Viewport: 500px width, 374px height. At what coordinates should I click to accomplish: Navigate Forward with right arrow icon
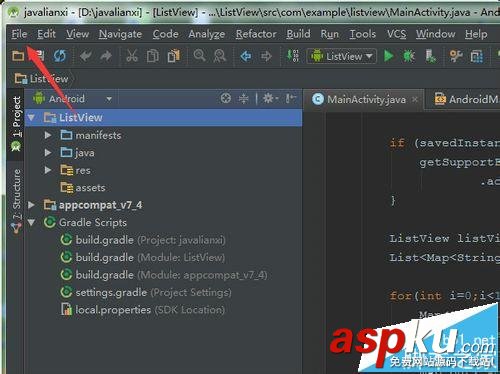266,56
